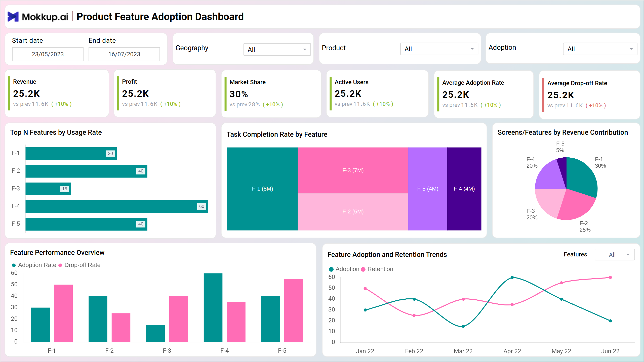Click the F-2 usage bar labeled 40
Image resolution: width=644 pixels, height=362 pixels.
pos(86,171)
